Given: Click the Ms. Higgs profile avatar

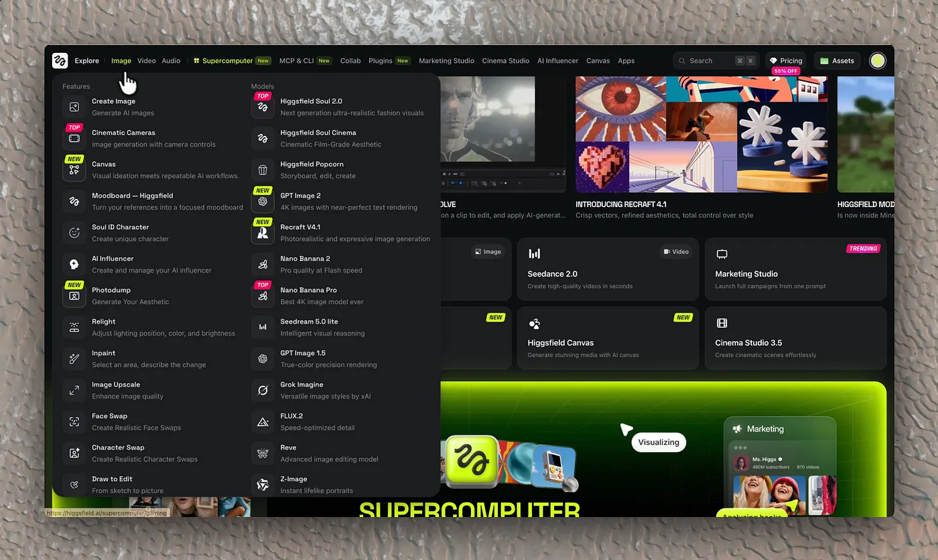Looking at the screenshot, I should point(741,463).
